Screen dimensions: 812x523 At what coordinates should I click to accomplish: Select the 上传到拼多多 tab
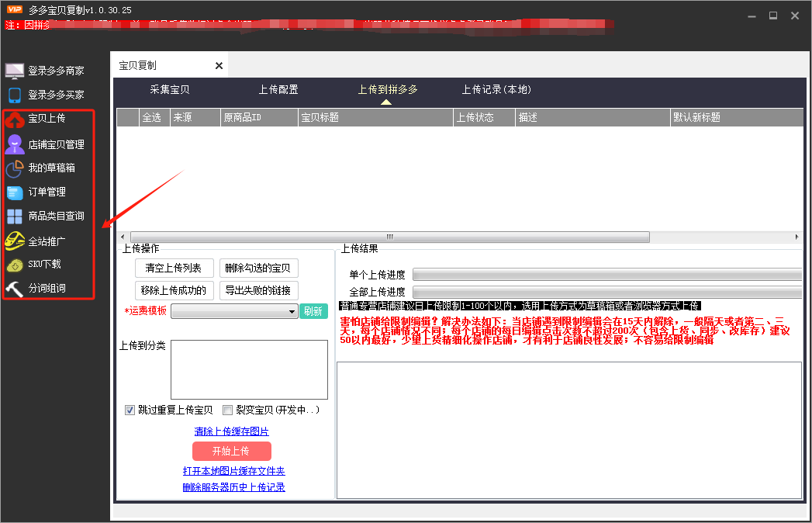(x=387, y=90)
